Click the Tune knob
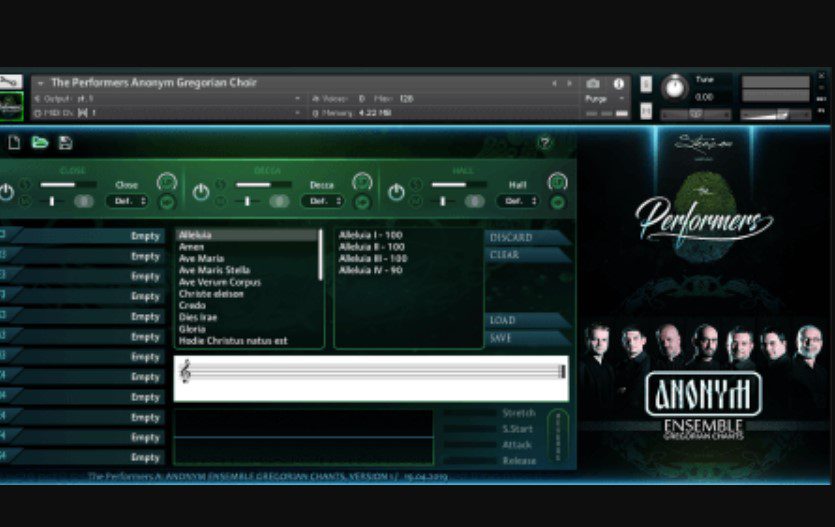Image resolution: width=835 pixels, height=527 pixels. (x=675, y=87)
